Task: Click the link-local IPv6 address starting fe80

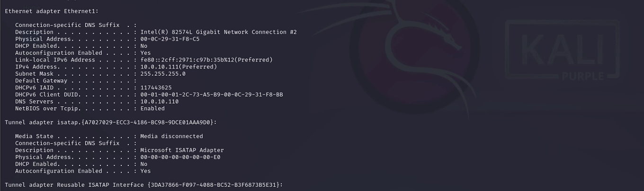Action: point(206,60)
